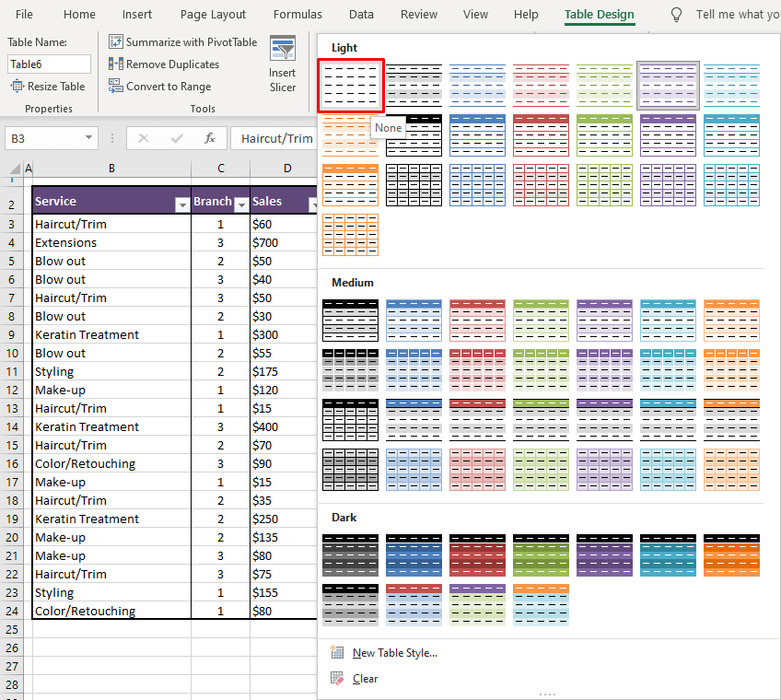Click the Clear table style eraser icon
Viewport: 781px width, 700px height.
point(338,678)
